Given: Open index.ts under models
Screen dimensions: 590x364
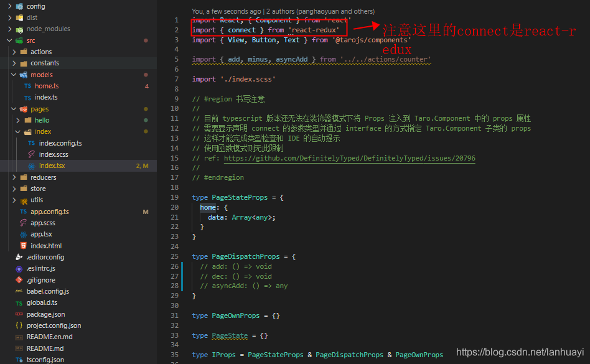Looking at the screenshot, I should pyautogui.click(x=46, y=98).
